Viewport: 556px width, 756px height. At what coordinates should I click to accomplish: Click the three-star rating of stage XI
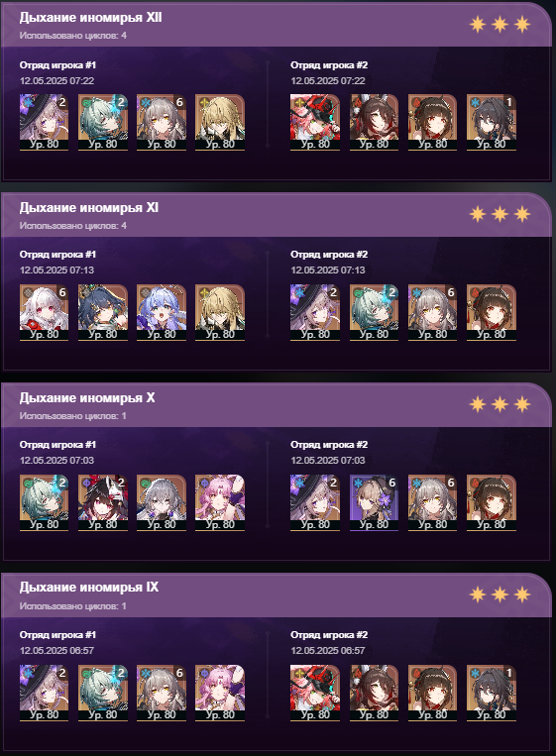(500, 214)
